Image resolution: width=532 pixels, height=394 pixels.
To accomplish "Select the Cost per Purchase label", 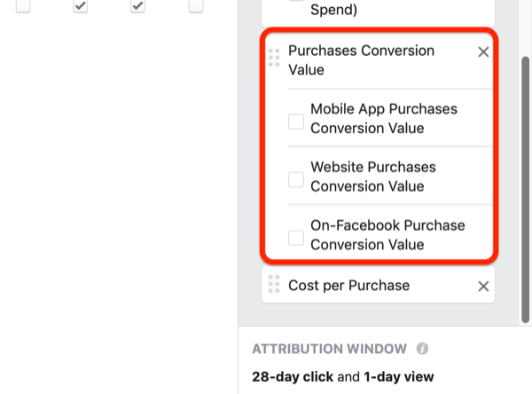I will (x=348, y=286).
